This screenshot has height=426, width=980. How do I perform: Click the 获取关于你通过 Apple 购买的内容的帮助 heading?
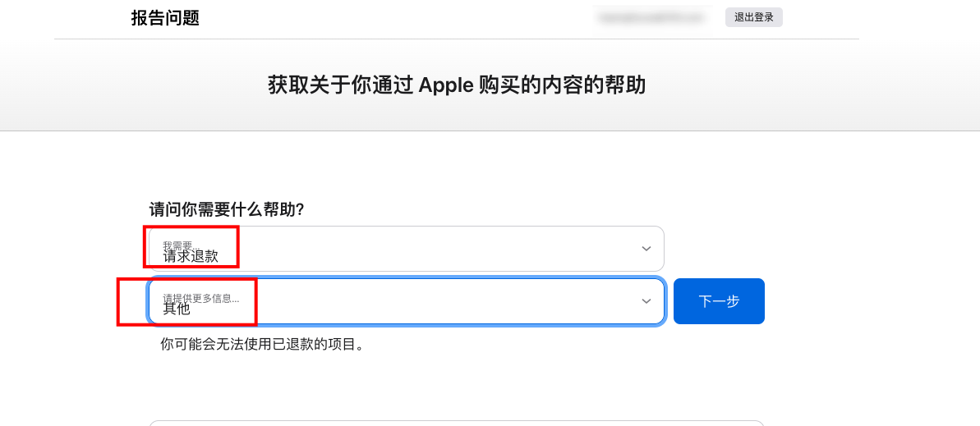456,85
